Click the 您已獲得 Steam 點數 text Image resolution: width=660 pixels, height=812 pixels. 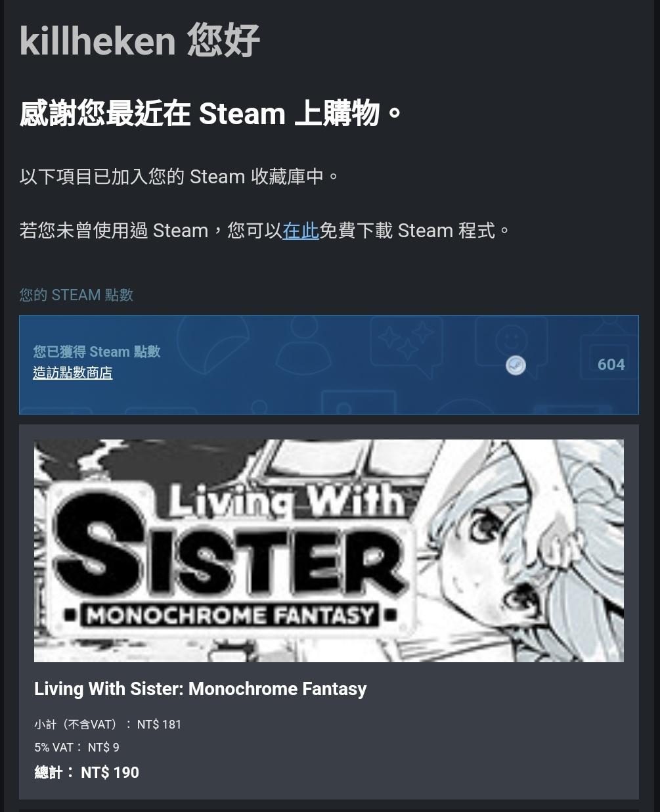97,351
